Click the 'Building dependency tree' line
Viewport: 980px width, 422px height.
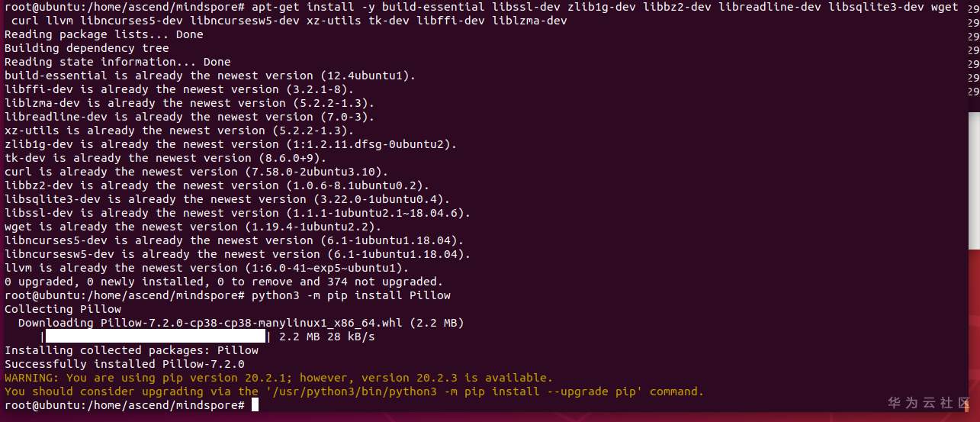[87, 48]
